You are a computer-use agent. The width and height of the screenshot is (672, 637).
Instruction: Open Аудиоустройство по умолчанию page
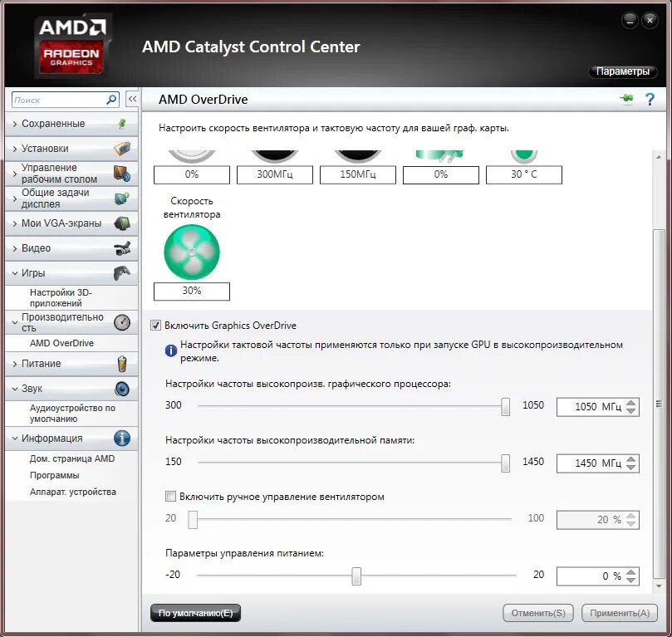point(72,414)
